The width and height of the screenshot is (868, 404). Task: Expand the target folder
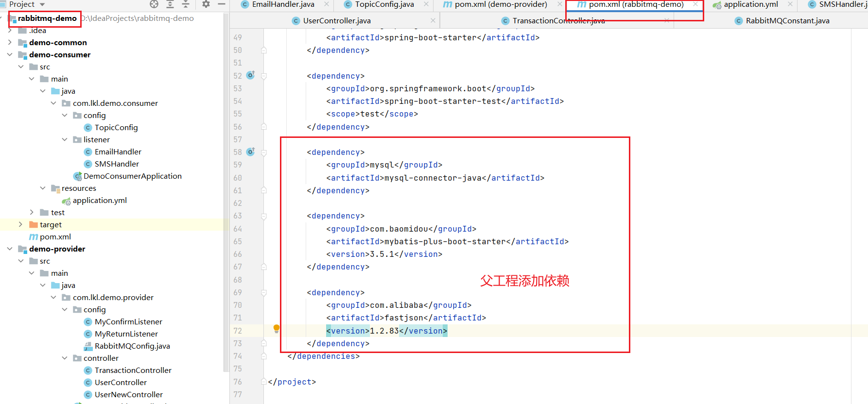20,224
